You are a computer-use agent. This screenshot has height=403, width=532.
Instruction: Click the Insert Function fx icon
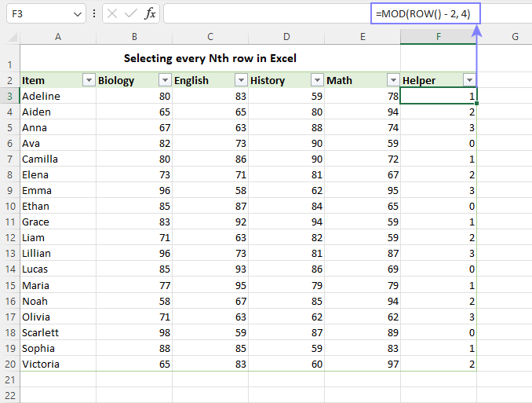point(149,14)
